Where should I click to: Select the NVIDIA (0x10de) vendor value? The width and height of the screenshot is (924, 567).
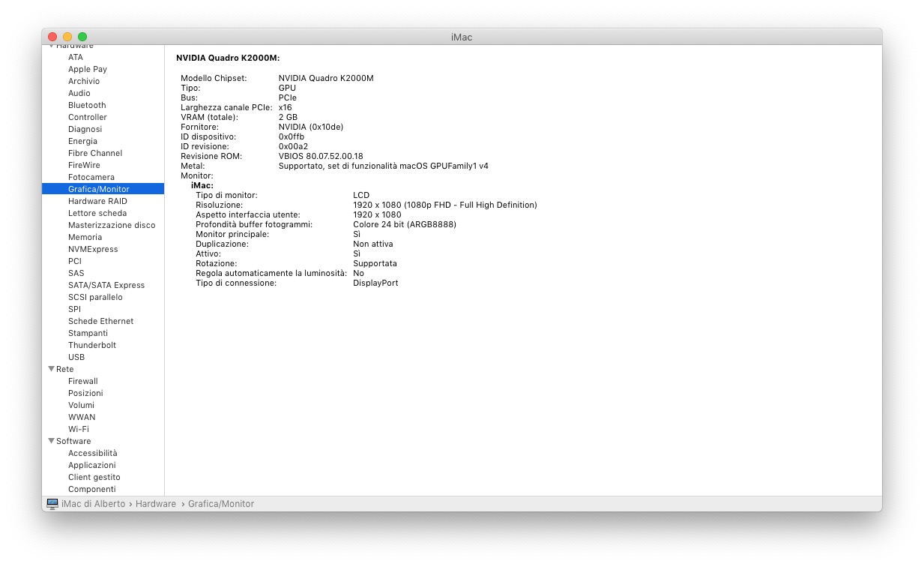[x=311, y=127]
